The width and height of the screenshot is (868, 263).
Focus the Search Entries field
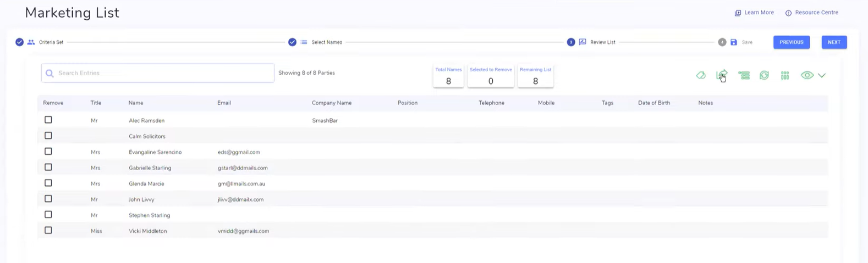(164, 73)
